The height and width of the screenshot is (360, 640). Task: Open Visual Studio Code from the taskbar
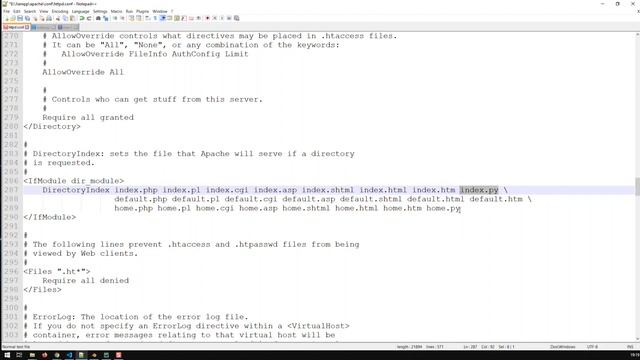69,355
